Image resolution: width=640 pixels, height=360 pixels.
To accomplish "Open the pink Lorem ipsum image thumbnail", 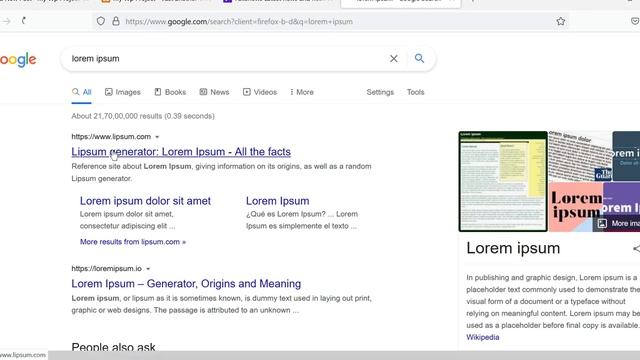I will 576,207.
